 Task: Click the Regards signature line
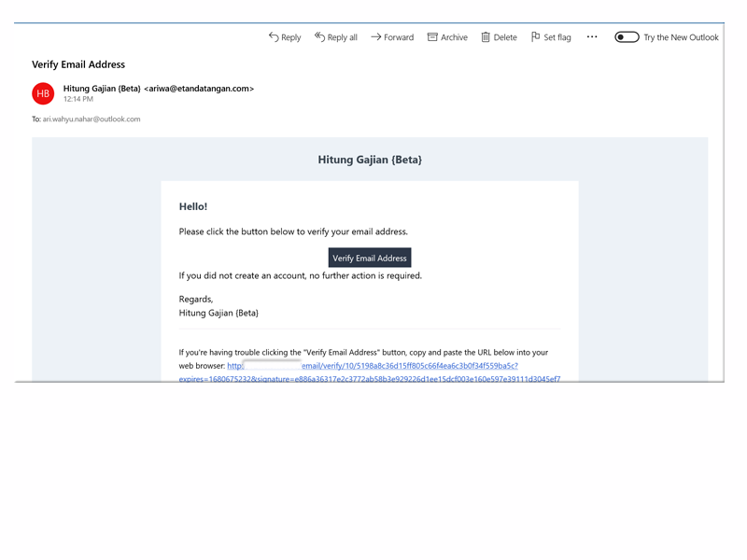tap(196, 299)
